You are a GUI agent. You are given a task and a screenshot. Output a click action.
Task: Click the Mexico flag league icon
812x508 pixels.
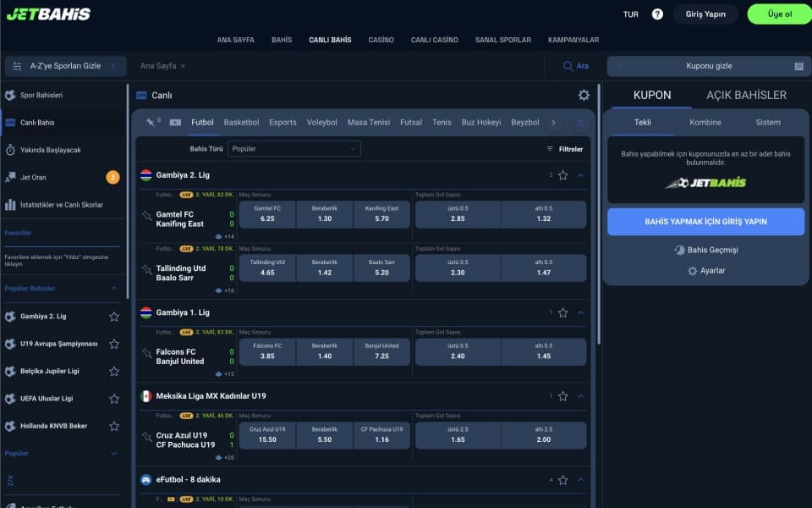click(146, 396)
